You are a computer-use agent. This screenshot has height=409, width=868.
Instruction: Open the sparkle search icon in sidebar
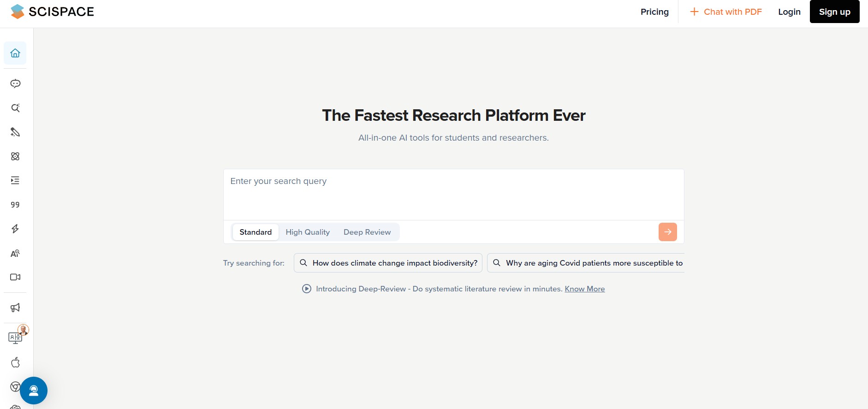coord(15,108)
